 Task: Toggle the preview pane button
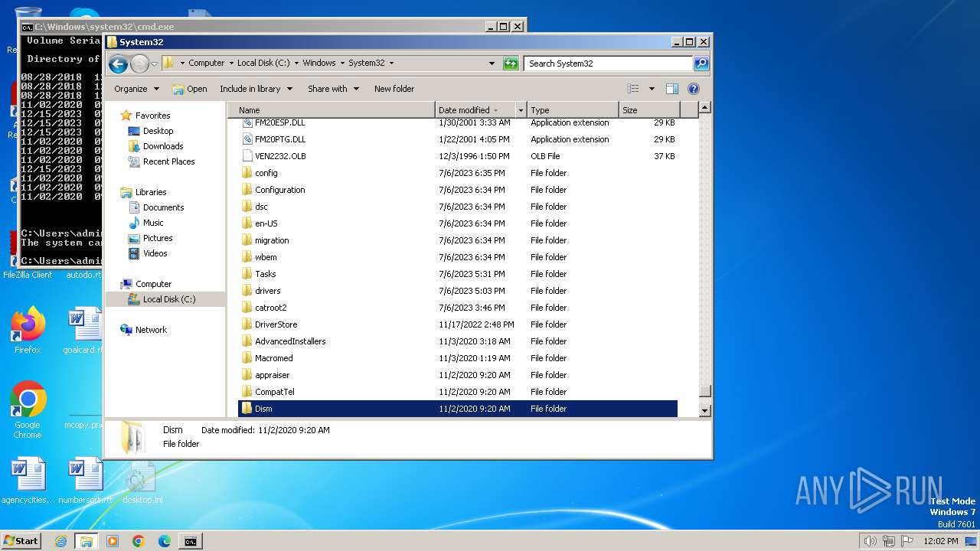pos(671,89)
